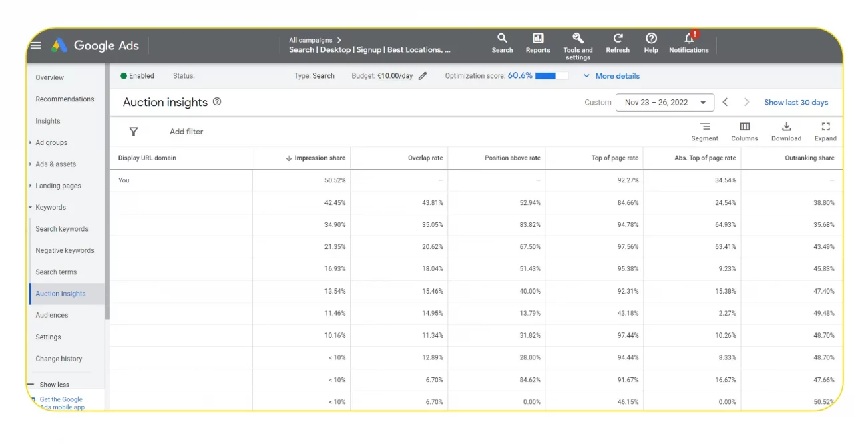868x444 pixels.
Task: Open Change history
Action: pos(59,359)
